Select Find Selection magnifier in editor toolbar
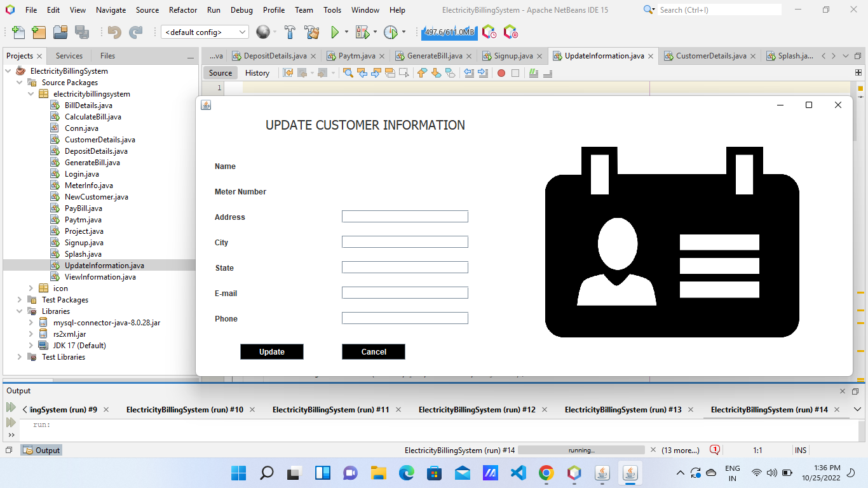 [x=348, y=72]
